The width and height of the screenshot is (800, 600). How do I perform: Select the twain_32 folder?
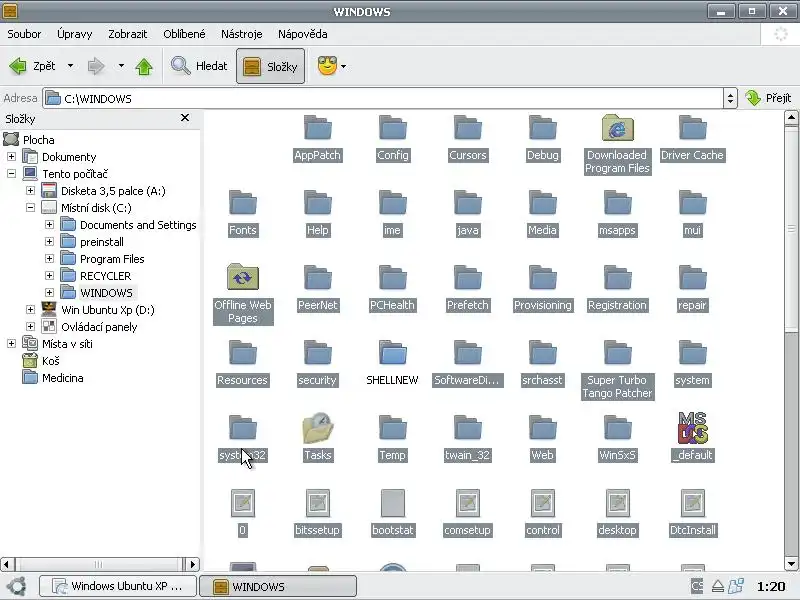467,438
